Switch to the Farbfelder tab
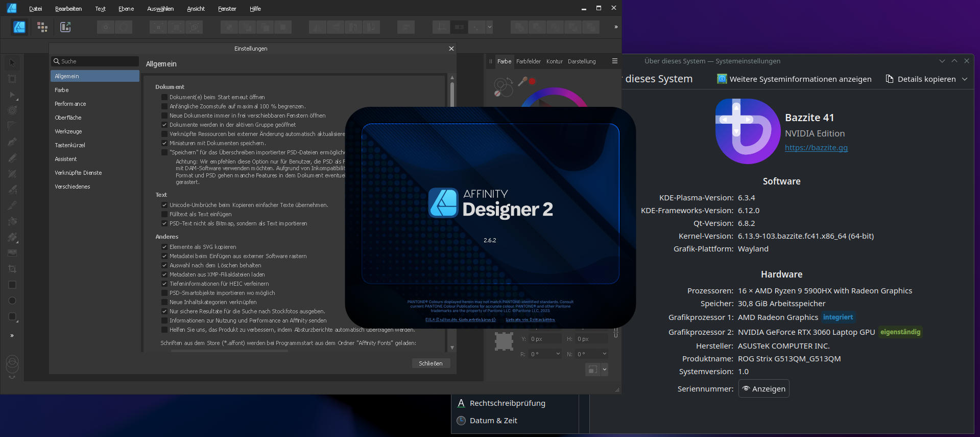 tap(528, 61)
